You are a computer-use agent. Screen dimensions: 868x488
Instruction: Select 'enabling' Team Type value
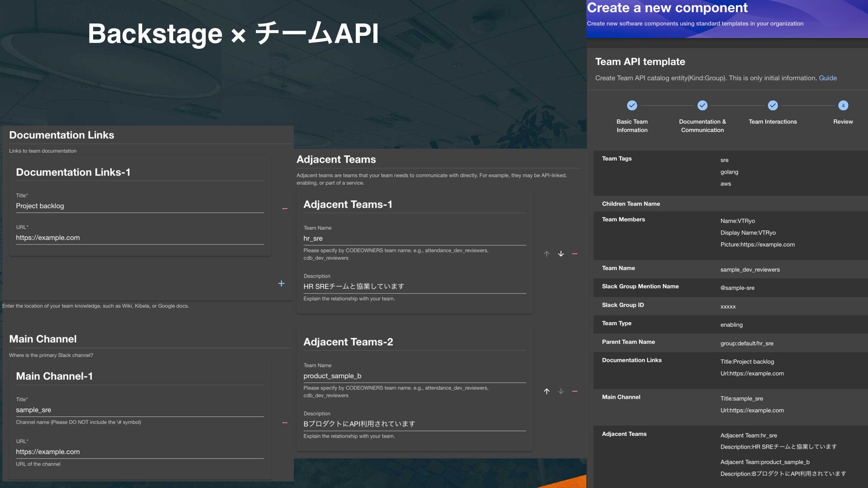(x=731, y=325)
